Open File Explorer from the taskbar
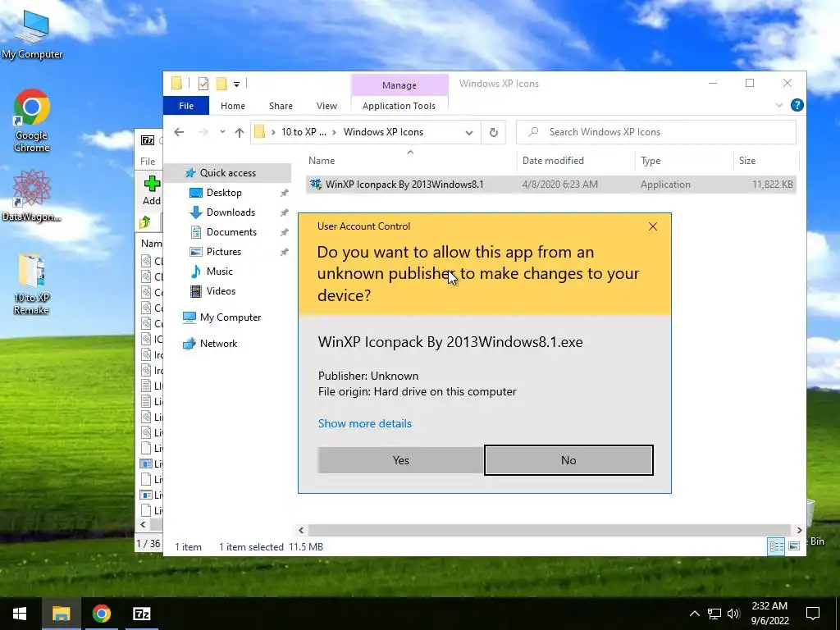 pyautogui.click(x=61, y=614)
